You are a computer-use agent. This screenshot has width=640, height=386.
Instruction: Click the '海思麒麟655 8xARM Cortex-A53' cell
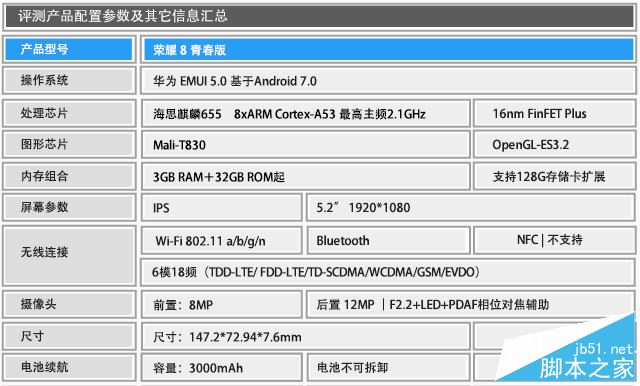click(x=306, y=113)
